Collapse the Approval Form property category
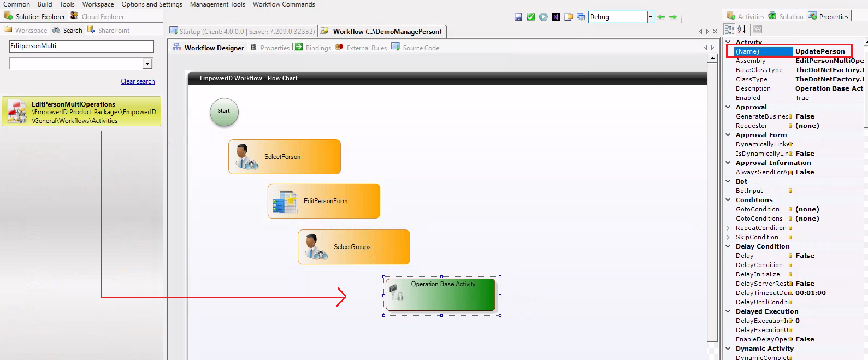Screen dimensions: 868x360 pyautogui.click(x=728, y=135)
